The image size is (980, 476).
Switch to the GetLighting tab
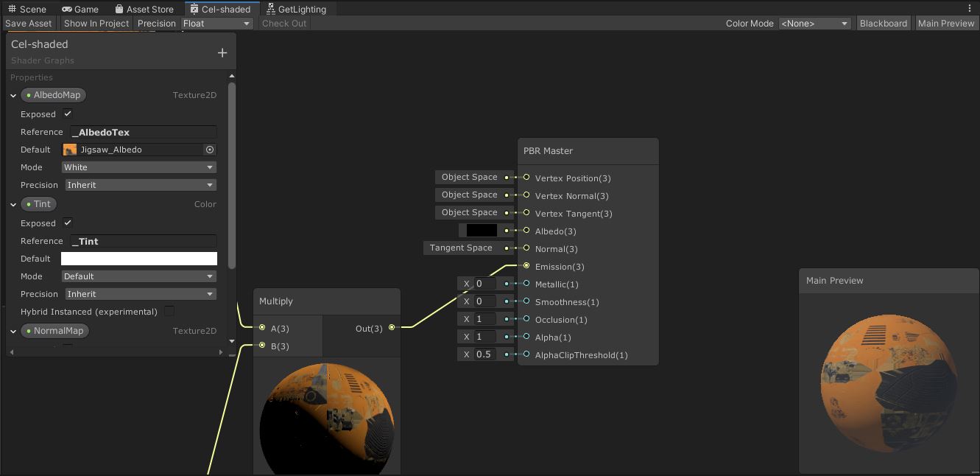[297, 9]
